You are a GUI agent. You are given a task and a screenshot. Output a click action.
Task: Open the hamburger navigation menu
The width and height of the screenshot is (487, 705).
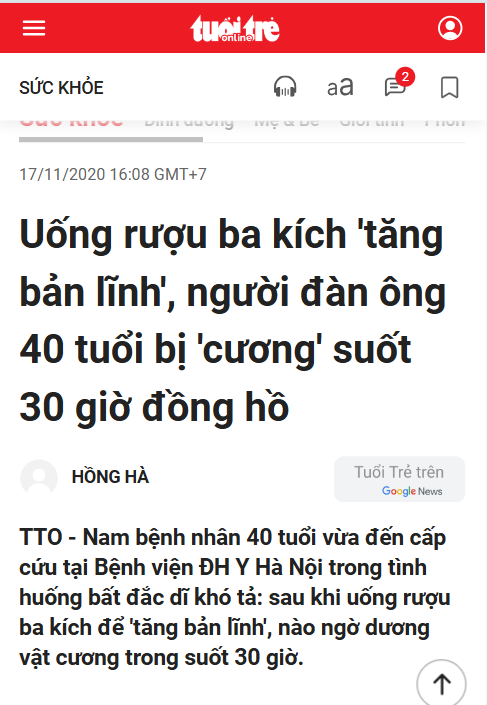34,28
